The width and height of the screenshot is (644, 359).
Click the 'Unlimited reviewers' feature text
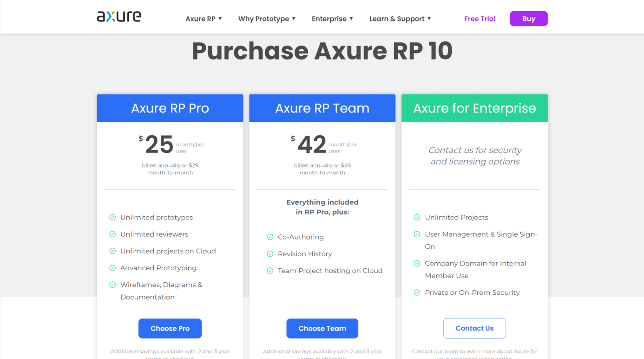(x=154, y=234)
